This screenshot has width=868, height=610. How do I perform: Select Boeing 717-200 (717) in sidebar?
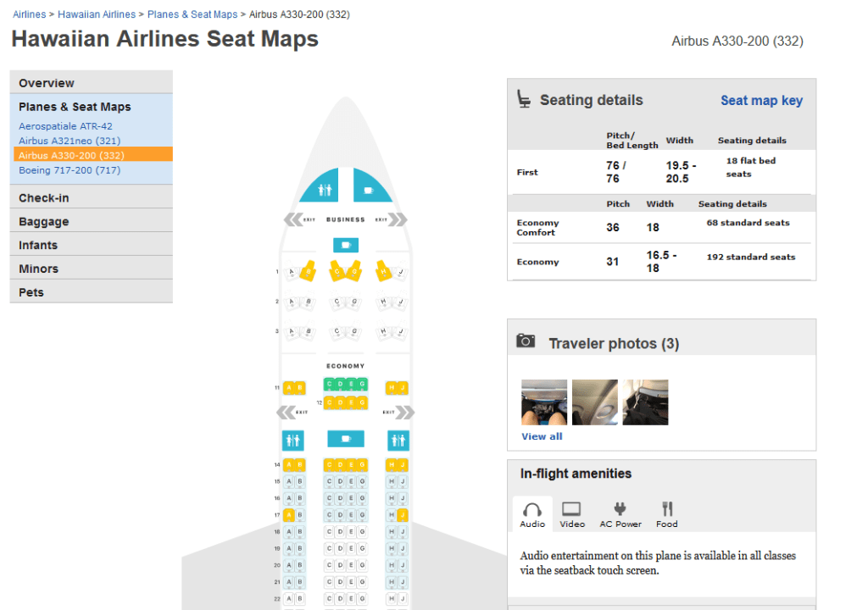click(x=70, y=170)
